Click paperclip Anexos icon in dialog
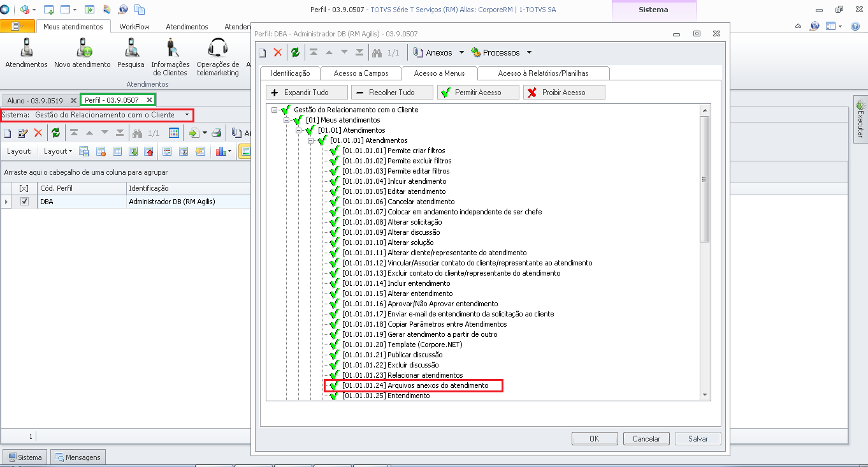This screenshot has height=467, width=868. [419, 52]
